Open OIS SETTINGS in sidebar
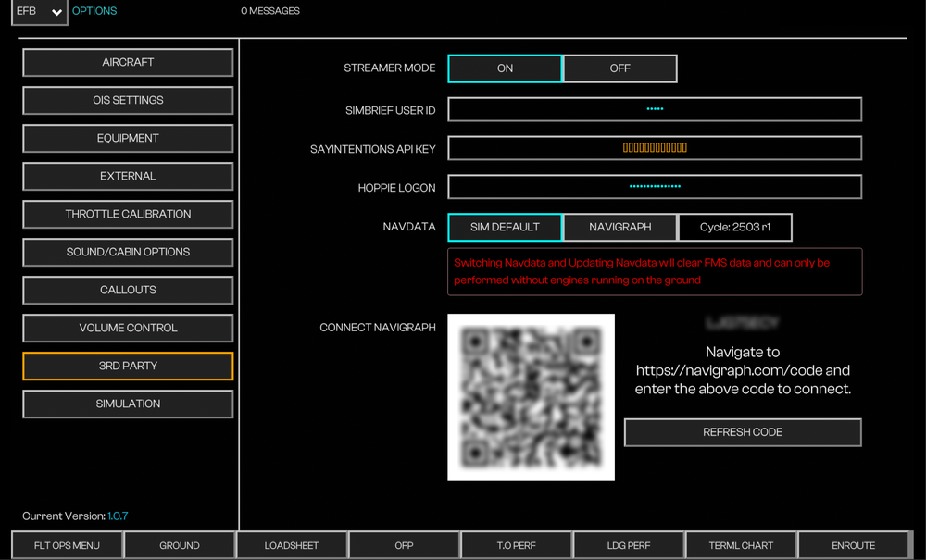 (x=128, y=100)
